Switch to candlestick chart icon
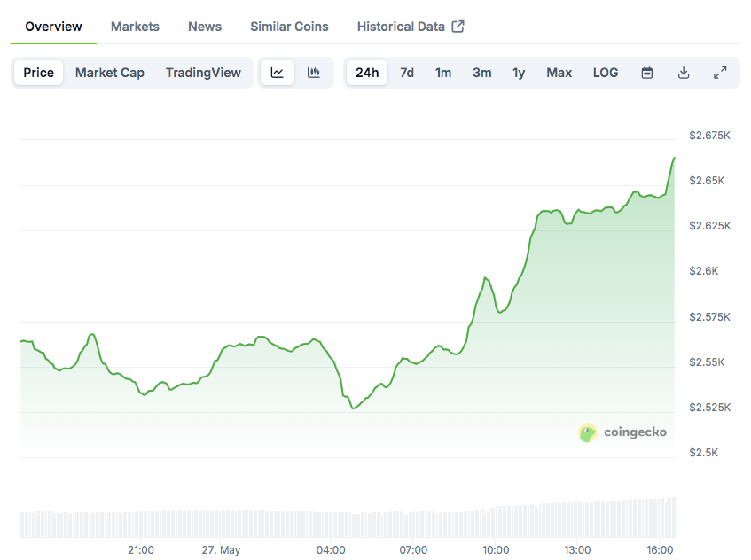The height and width of the screenshot is (560, 751). (314, 73)
